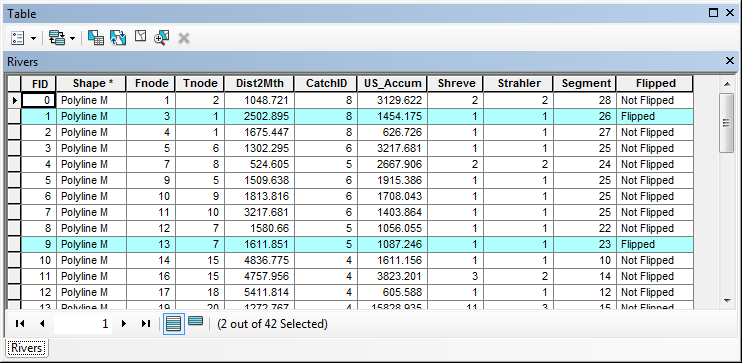
Task: Open the Table Options menu icon
Action: point(18,38)
